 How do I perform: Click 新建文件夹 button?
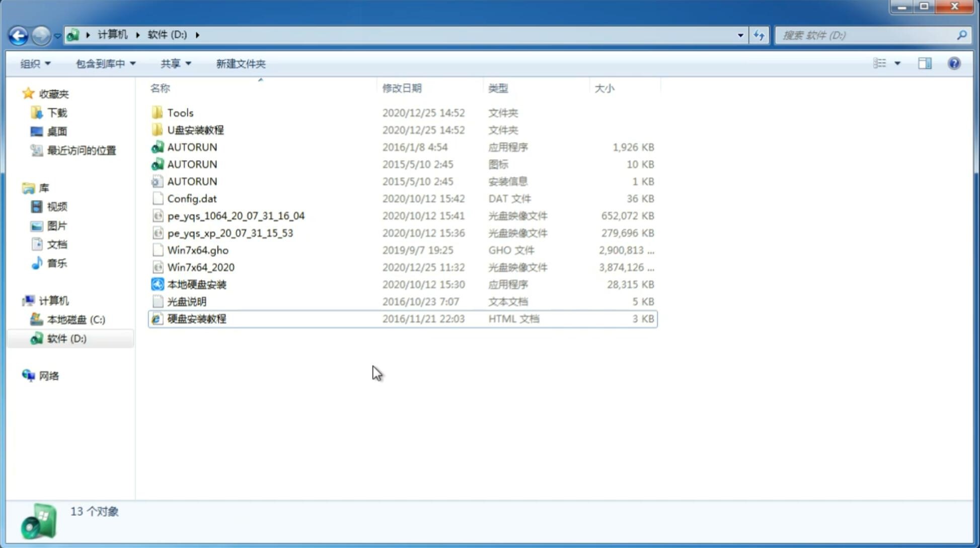pyautogui.click(x=240, y=63)
